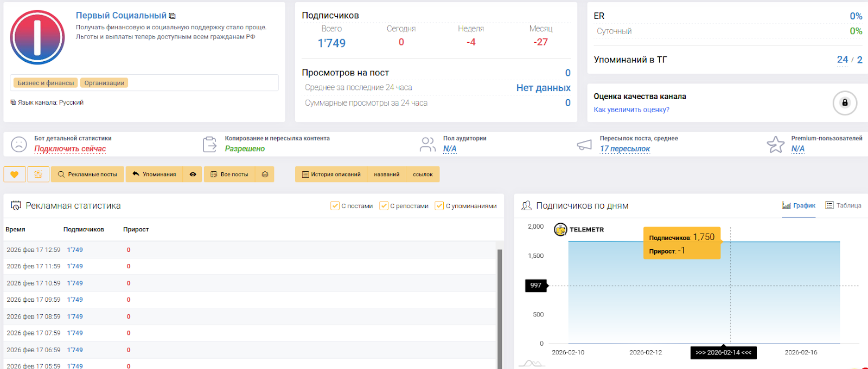Open links history ссылок button
The height and width of the screenshot is (369, 868).
click(423, 174)
